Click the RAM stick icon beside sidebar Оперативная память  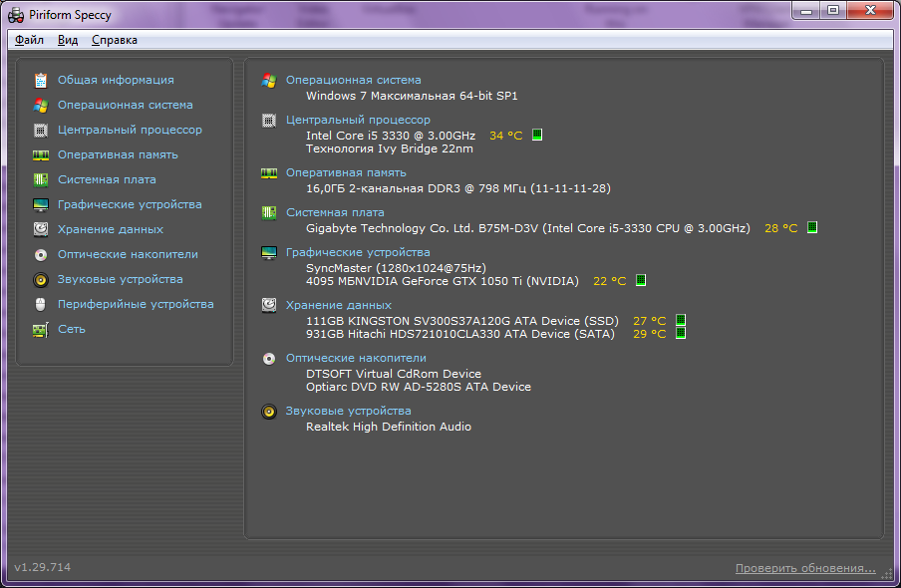[x=40, y=155]
